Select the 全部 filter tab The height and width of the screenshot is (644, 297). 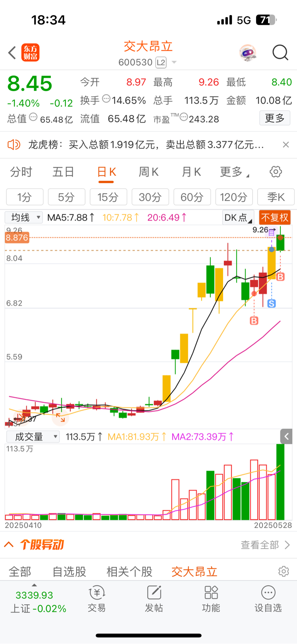[x=20, y=572]
